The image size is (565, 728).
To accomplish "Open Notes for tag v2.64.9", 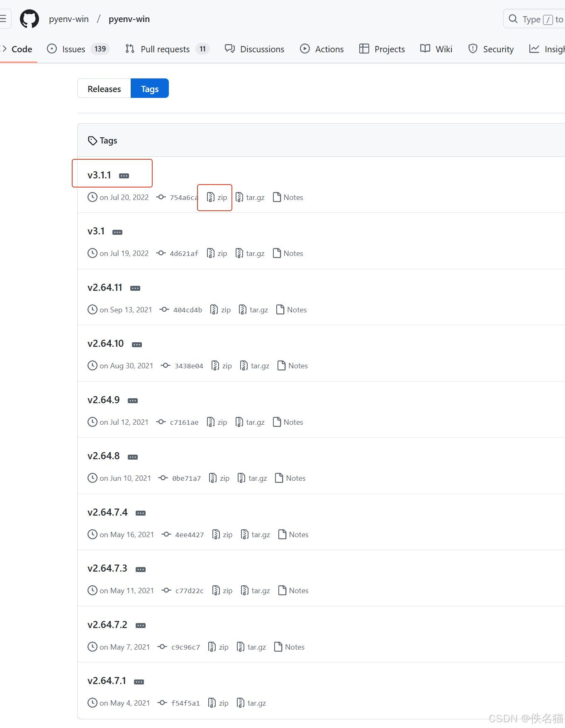I will 288,422.
